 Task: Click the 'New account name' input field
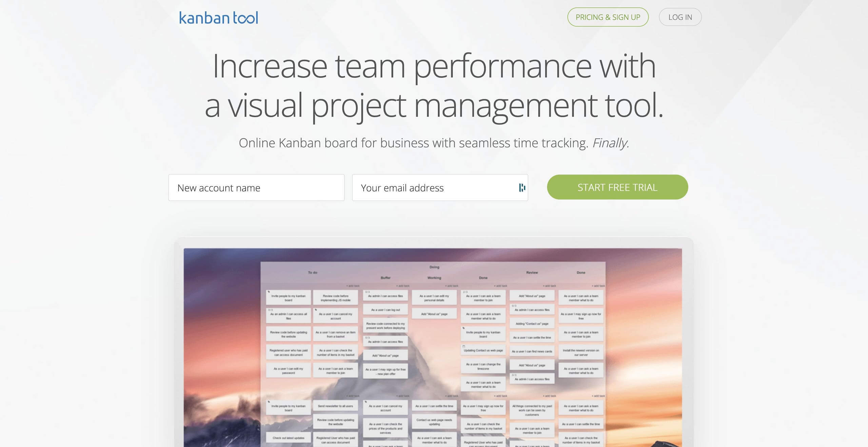click(x=257, y=188)
